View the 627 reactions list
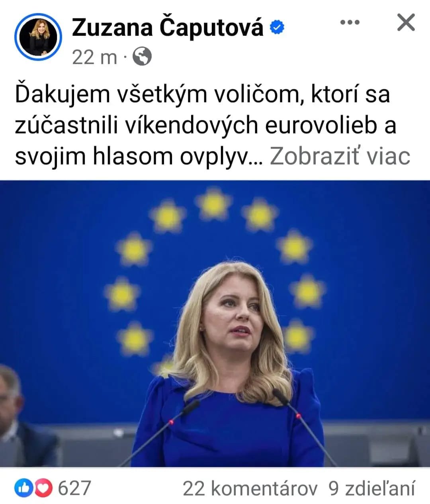This screenshot has width=430, height=504. 74,488
